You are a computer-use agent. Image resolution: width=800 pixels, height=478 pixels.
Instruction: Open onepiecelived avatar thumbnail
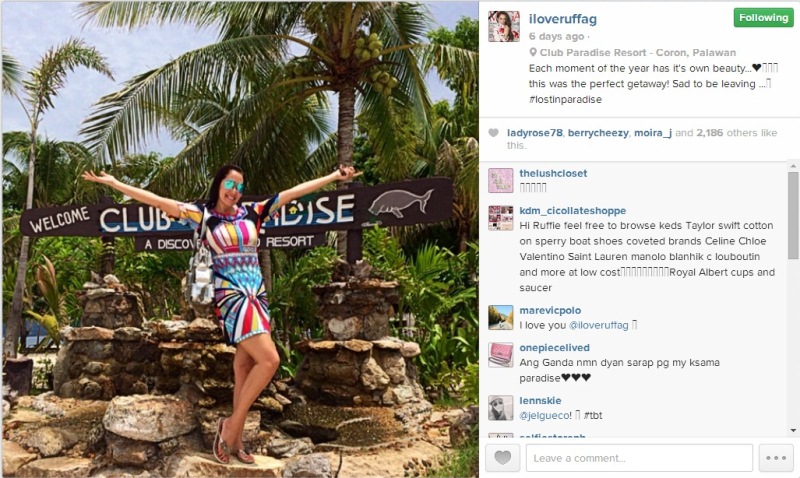click(x=501, y=355)
